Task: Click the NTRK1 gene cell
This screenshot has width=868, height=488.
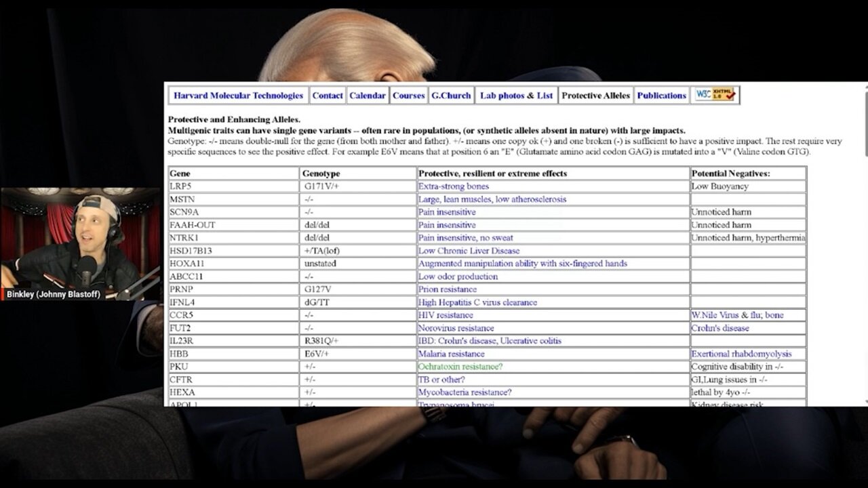Action: tap(234, 238)
